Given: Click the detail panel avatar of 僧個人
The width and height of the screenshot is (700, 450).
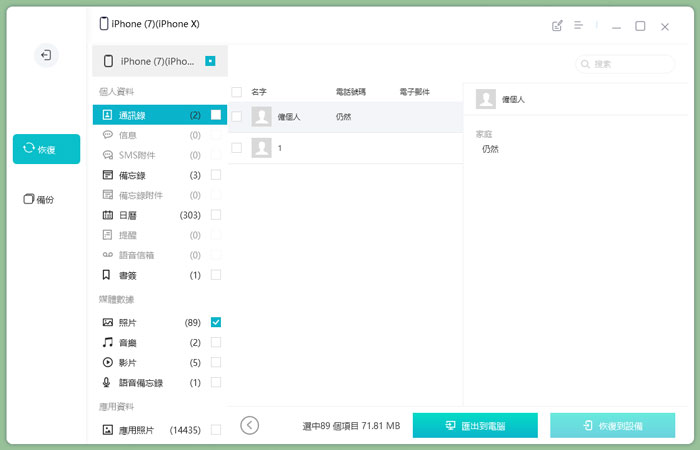Looking at the screenshot, I should pyautogui.click(x=486, y=99).
